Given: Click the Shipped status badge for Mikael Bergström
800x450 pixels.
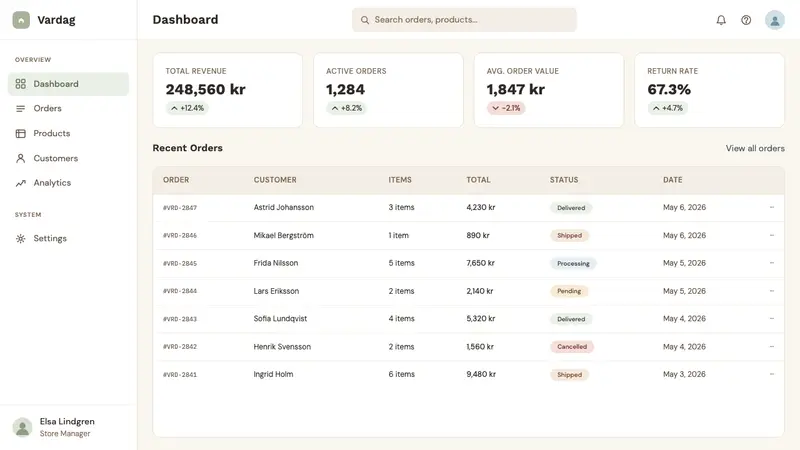Looking at the screenshot, I should pos(569,235).
